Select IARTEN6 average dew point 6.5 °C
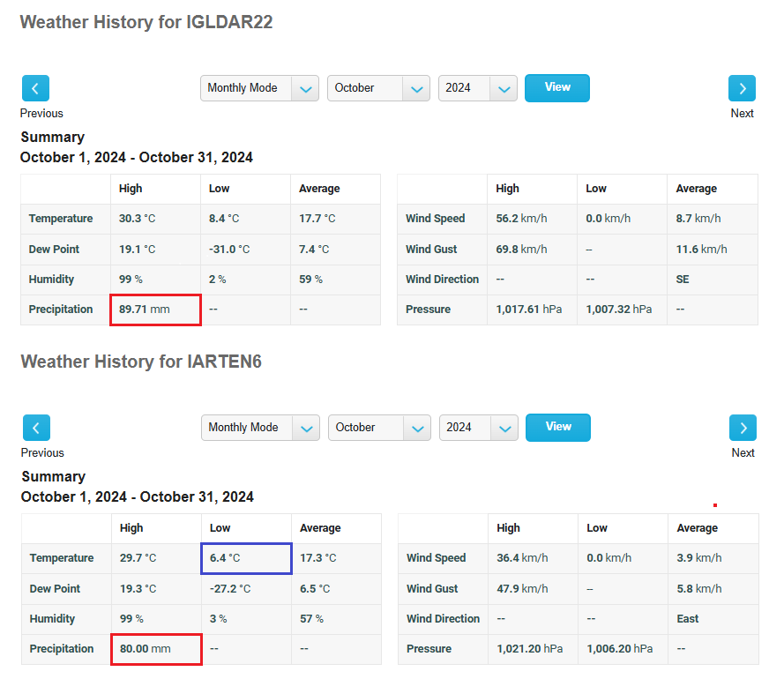The width and height of the screenshot is (784, 679). (x=315, y=589)
